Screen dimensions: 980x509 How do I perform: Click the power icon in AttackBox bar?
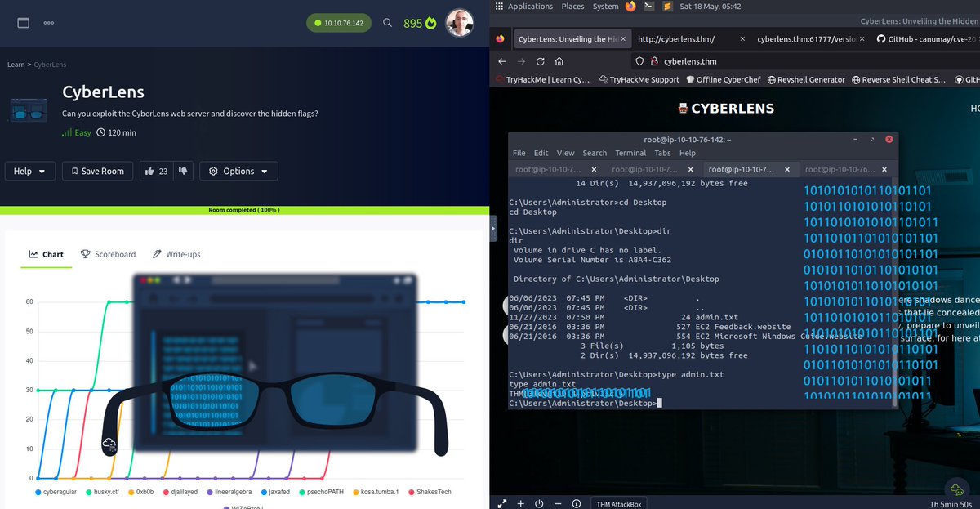pos(539,503)
